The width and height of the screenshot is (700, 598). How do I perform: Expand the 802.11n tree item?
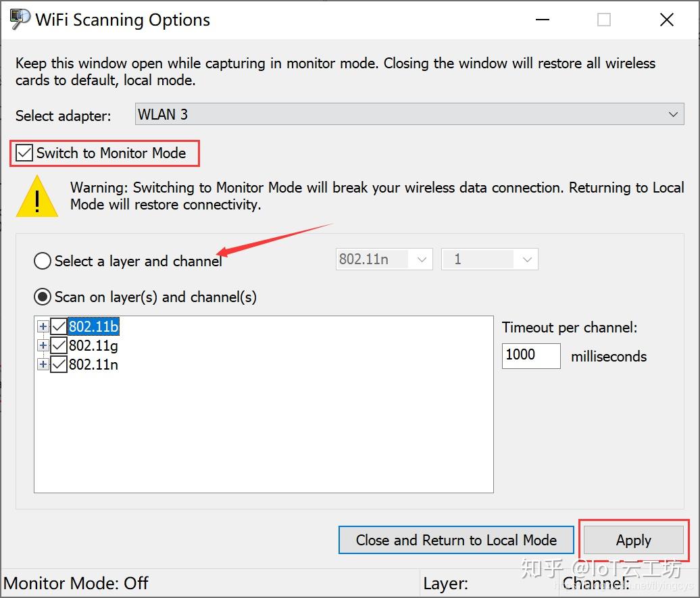pyautogui.click(x=43, y=364)
